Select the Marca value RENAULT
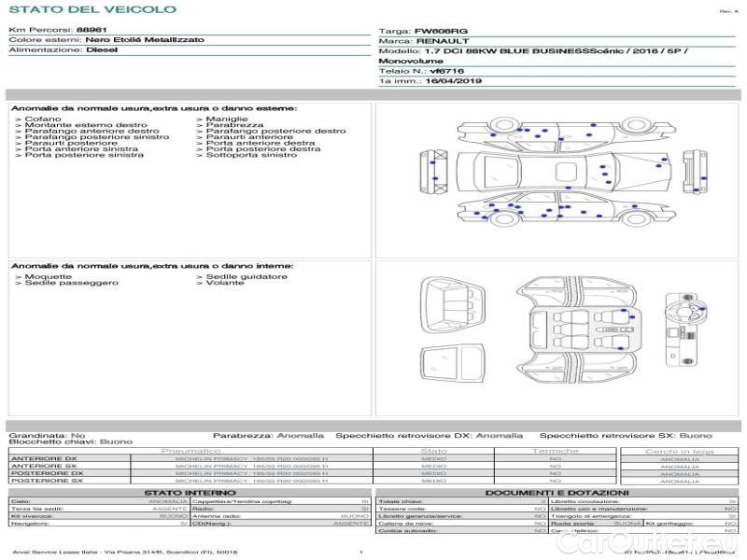 click(443, 41)
